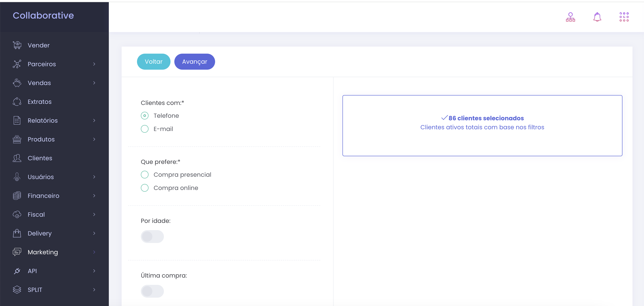
Task: Open the organization hierarchy icon
Action: (x=571, y=17)
